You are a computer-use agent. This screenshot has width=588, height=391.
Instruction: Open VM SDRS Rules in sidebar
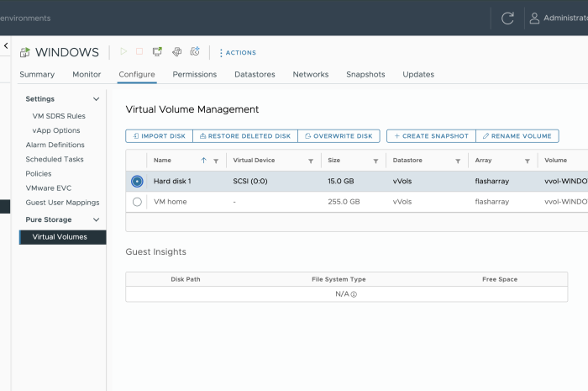(59, 116)
